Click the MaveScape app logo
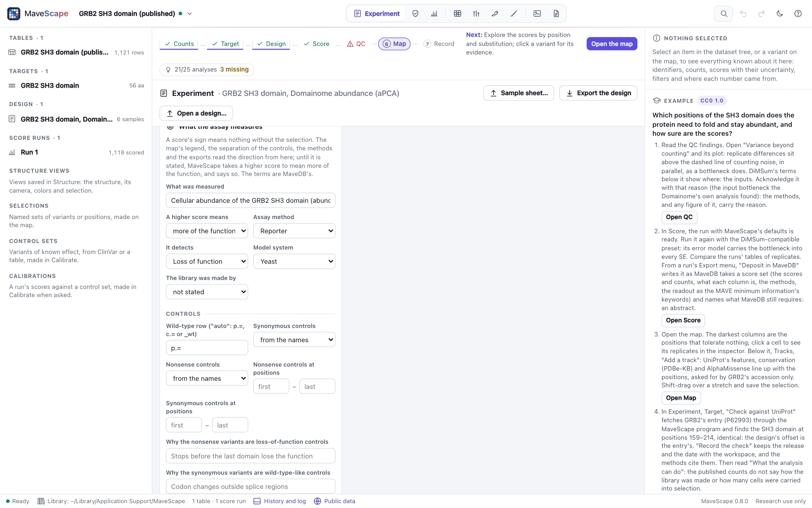Screen dimensions: 812x508 (x=14, y=13)
